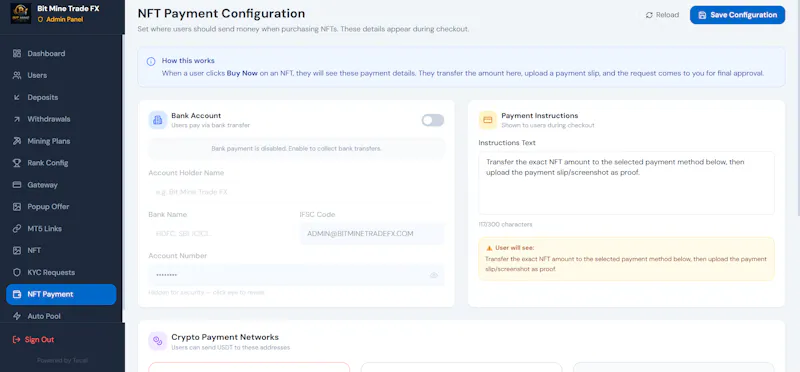The image size is (800, 372).
Task: Click the Dashboard grid icon in sidebar
Action: pos(17,54)
